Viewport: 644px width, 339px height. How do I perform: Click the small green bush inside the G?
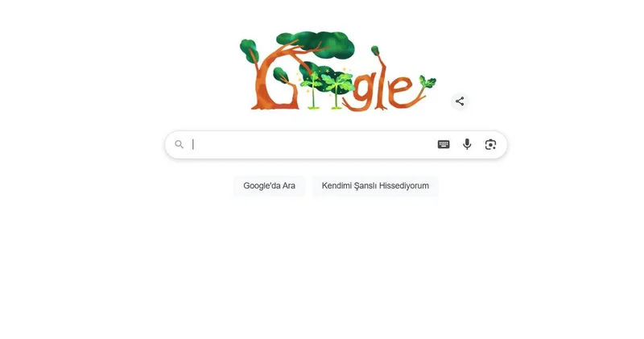click(x=281, y=75)
